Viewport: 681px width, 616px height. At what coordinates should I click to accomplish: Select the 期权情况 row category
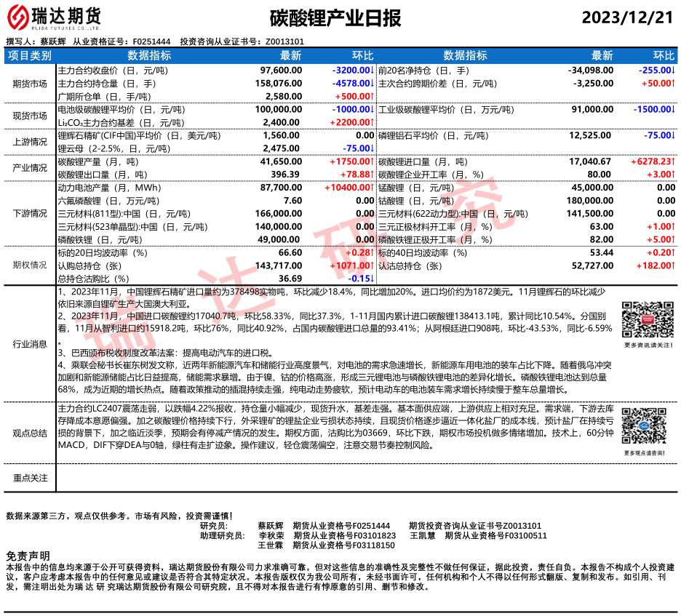pos(30,265)
